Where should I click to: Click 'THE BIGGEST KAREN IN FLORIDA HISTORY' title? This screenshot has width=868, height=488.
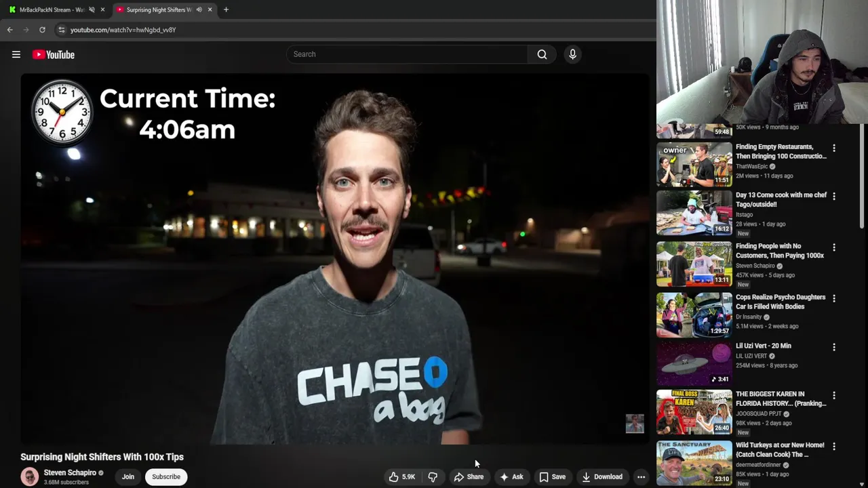(781, 399)
